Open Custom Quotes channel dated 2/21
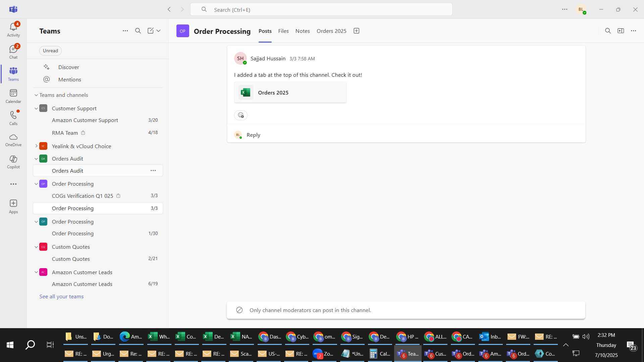Viewport: 644px width, 362px height. (98, 259)
